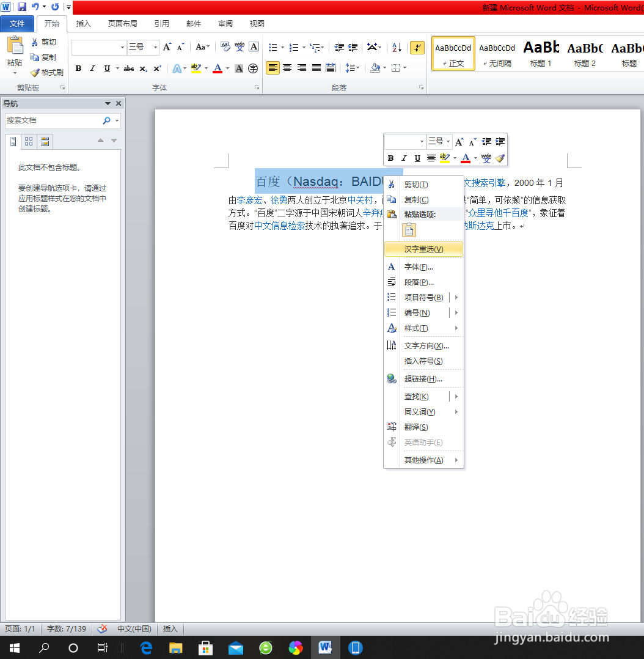644x659 pixels.
Task: Follow the 李彦宏 hyperlink in document
Action: pyautogui.click(x=249, y=200)
